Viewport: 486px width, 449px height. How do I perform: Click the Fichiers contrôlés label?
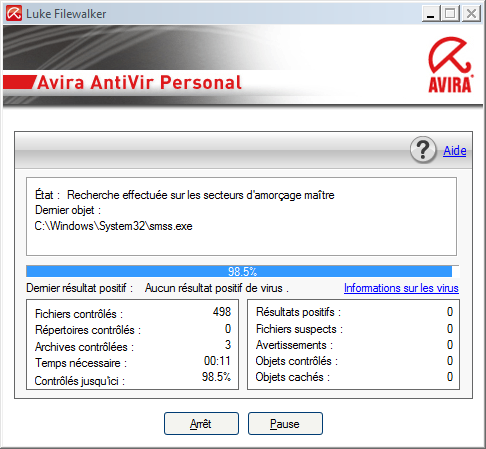pyautogui.click(x=79, y=314)
